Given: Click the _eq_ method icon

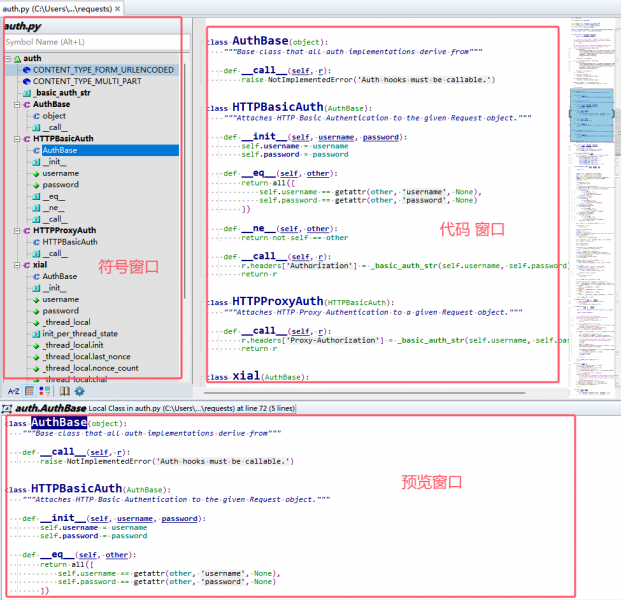Looking at the screenshot, I should [x=36, y=196].
